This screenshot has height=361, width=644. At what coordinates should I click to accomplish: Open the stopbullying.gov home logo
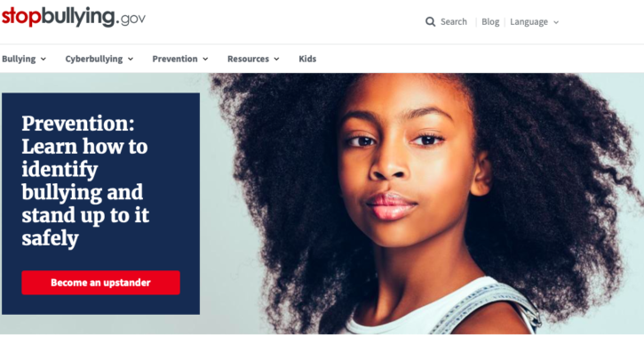[74, 17]
